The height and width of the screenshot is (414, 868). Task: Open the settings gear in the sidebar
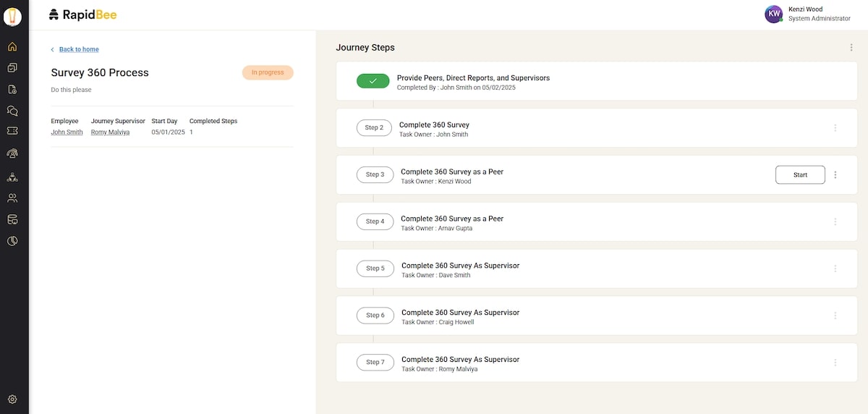[12, 400]
